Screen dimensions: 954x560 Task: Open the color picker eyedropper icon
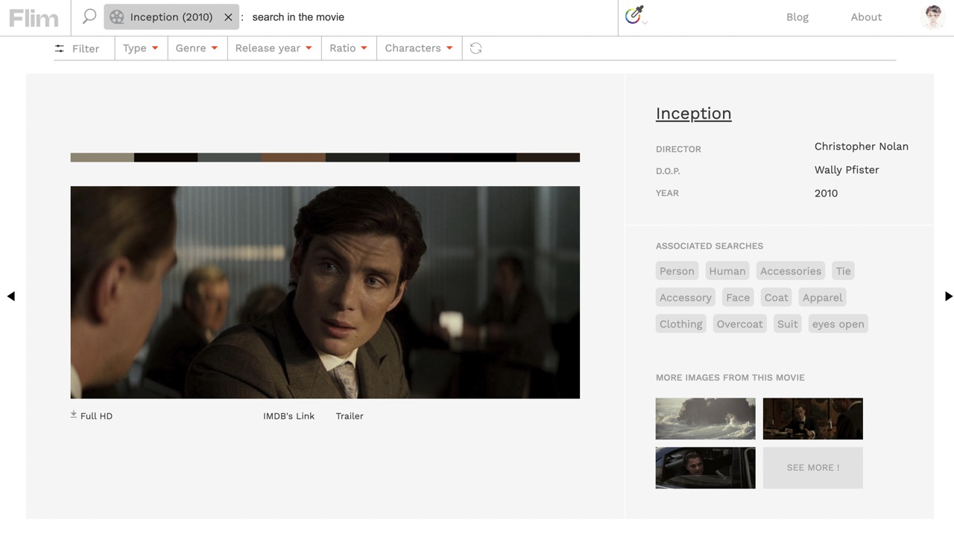pyautogui.click(x=634, y=15)
